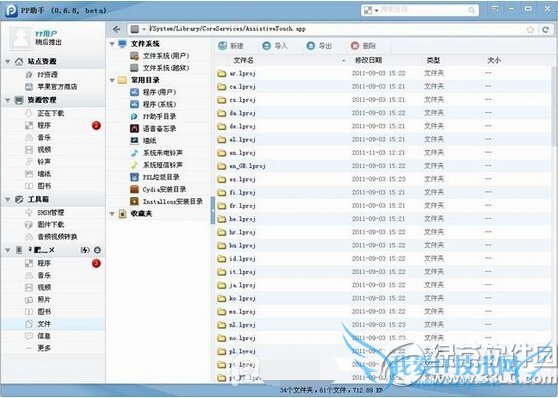This screenshot has height=398, width=558.
Task: Select 程序(系统) directory
Action: [154, 104]
